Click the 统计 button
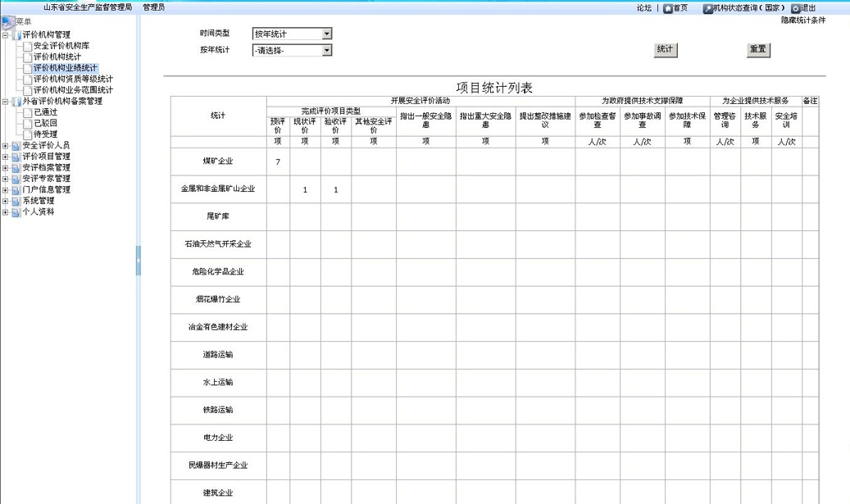This screenshot has width=850, height=504. [x=664, y=49]
